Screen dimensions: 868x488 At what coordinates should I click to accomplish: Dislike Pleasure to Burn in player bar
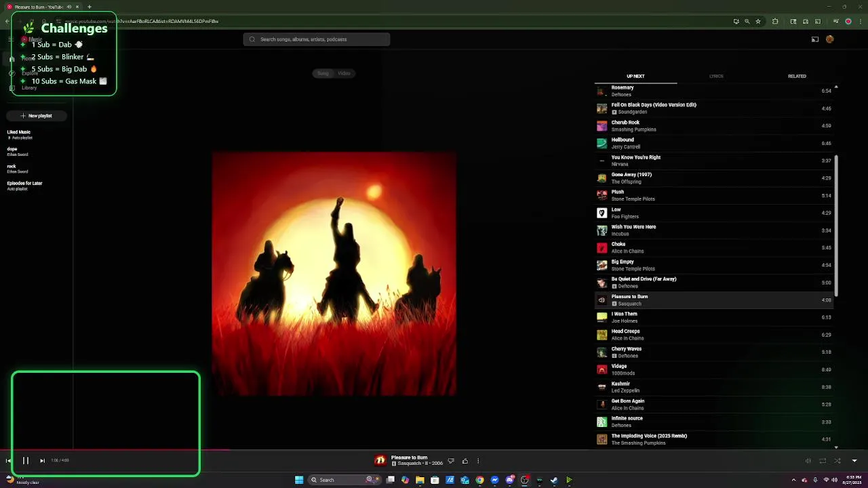451,461
